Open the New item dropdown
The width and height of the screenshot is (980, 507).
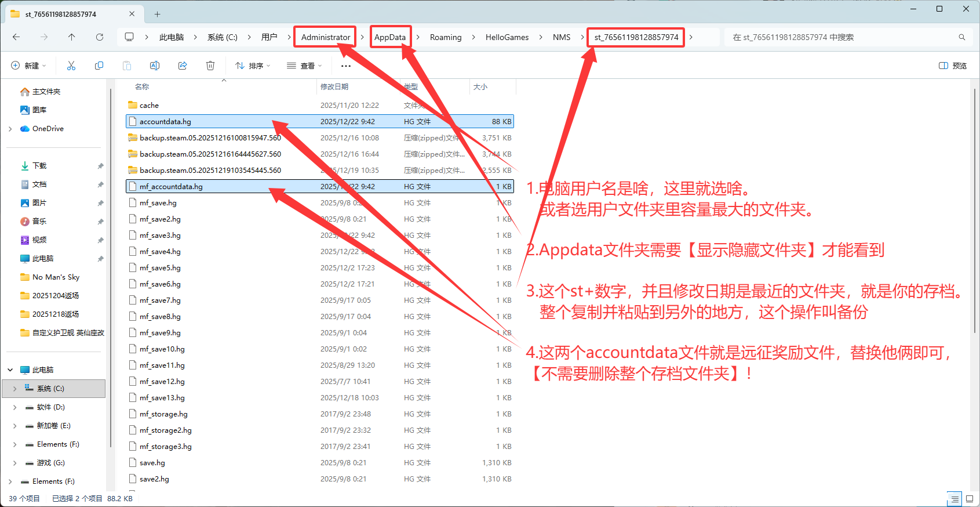click(x=28, y=66)
